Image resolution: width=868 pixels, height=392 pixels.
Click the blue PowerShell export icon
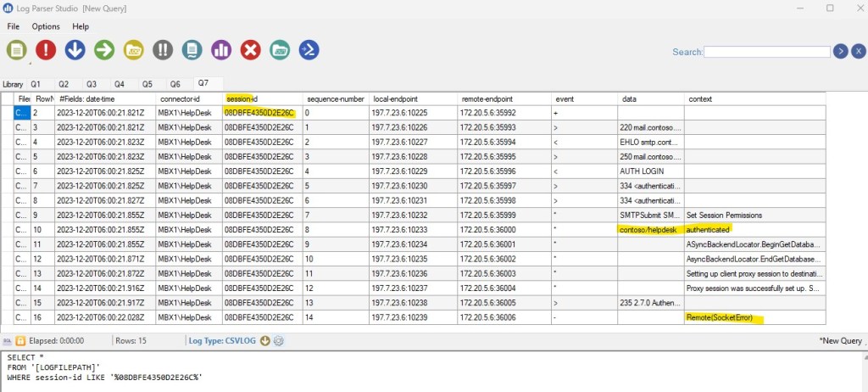309,50
